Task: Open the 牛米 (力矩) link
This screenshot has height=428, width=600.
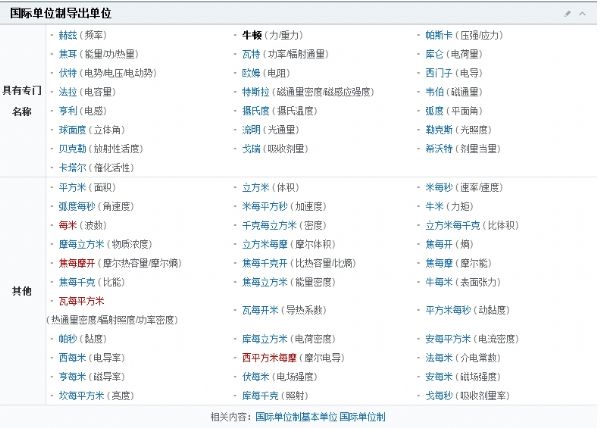Action: point(434,207)
